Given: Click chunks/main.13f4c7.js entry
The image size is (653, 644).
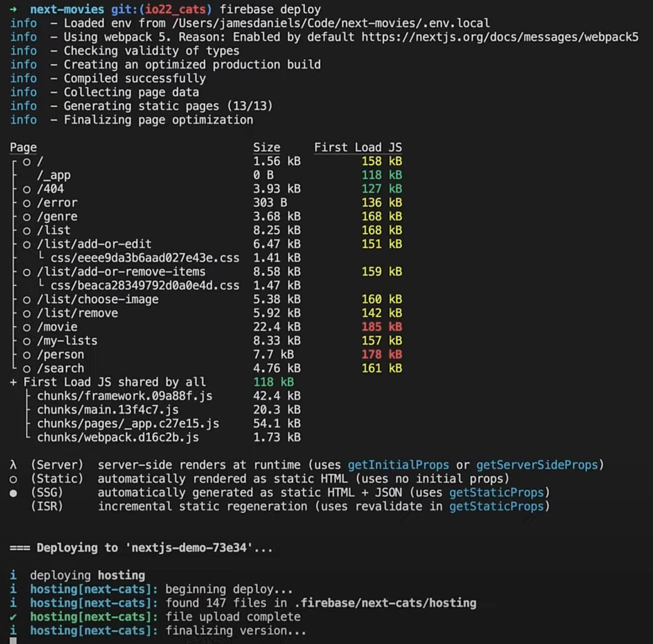Looking at the screenshot, I should (108, 410).
